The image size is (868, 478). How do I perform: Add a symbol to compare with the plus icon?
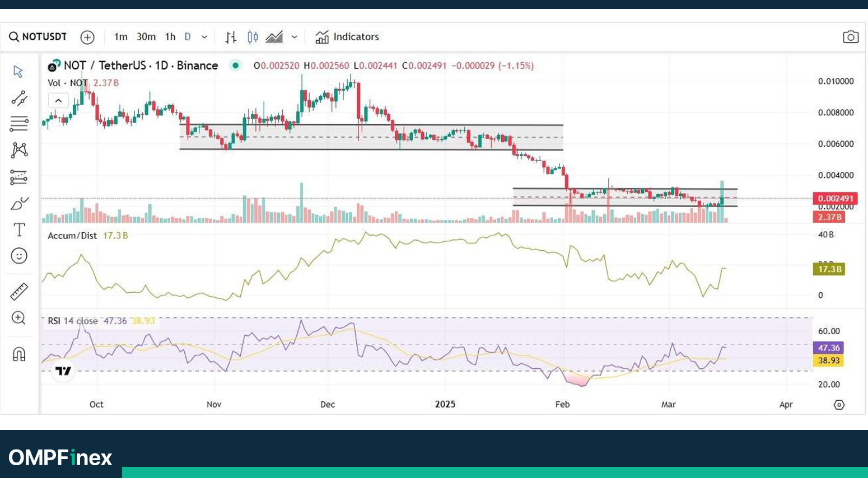(87, 38)
